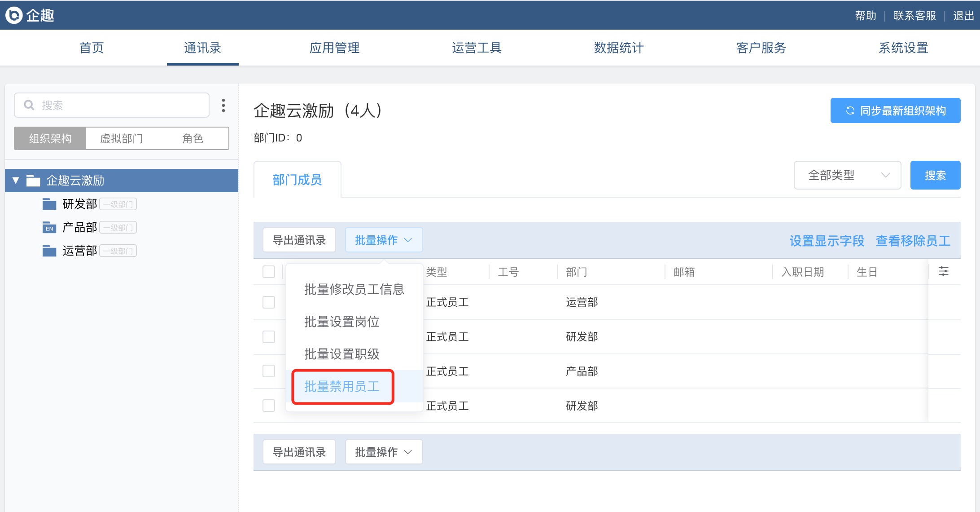
Task: Click the 产品部 EN folder icon
Action: [x=49, y=227]
